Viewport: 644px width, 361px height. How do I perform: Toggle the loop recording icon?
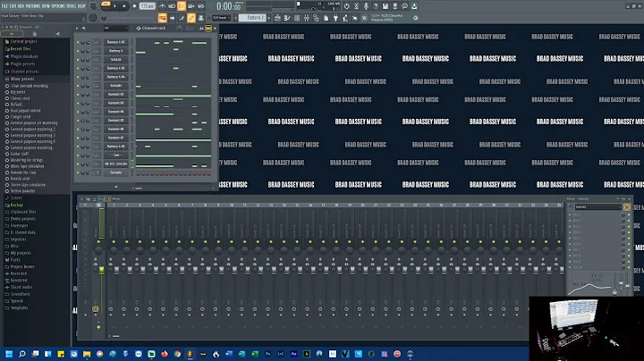point(201,6)
